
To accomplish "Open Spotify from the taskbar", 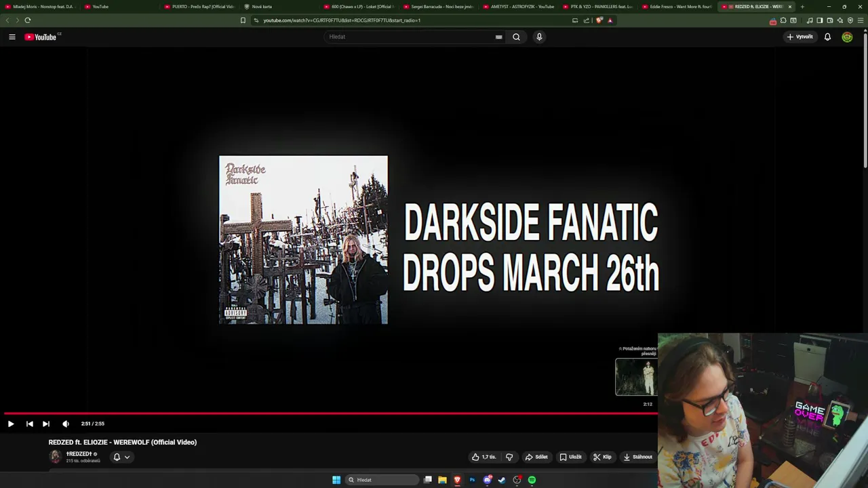I will (x=532, y=480).
